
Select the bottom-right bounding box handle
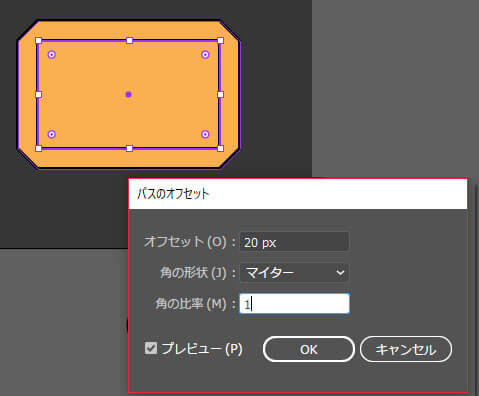tap(220, 148)
